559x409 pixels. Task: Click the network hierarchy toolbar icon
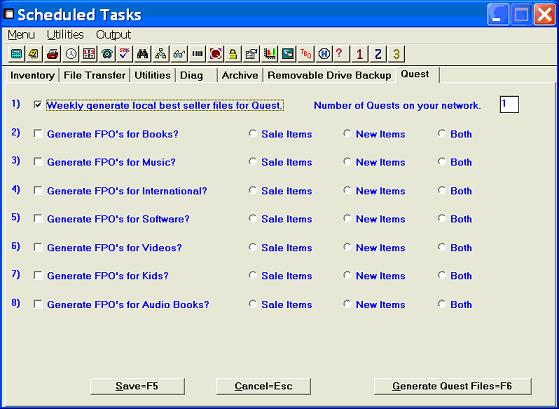[x=161, y=54]
